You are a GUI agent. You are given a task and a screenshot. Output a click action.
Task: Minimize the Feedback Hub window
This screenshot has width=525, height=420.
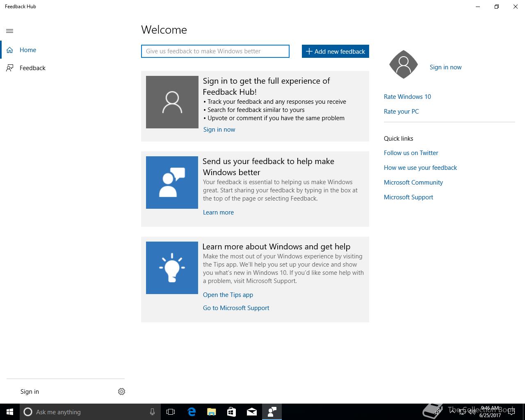[478, 7]
